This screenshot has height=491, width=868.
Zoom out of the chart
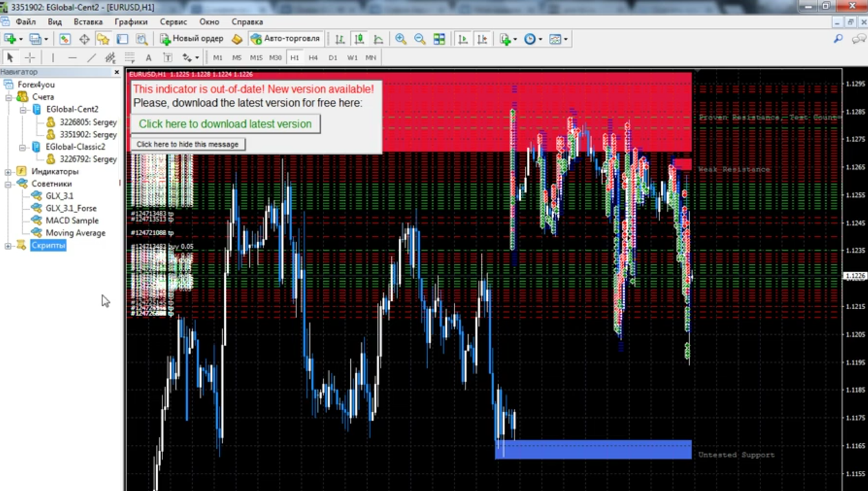click(419, 39)
